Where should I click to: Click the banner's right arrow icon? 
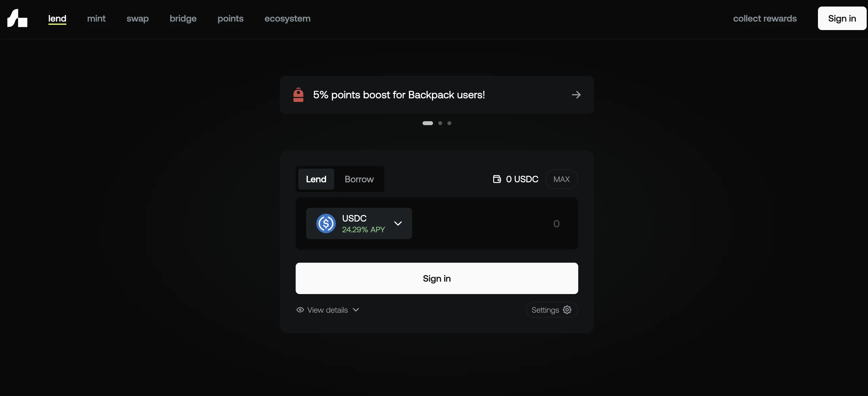(576, 95)
